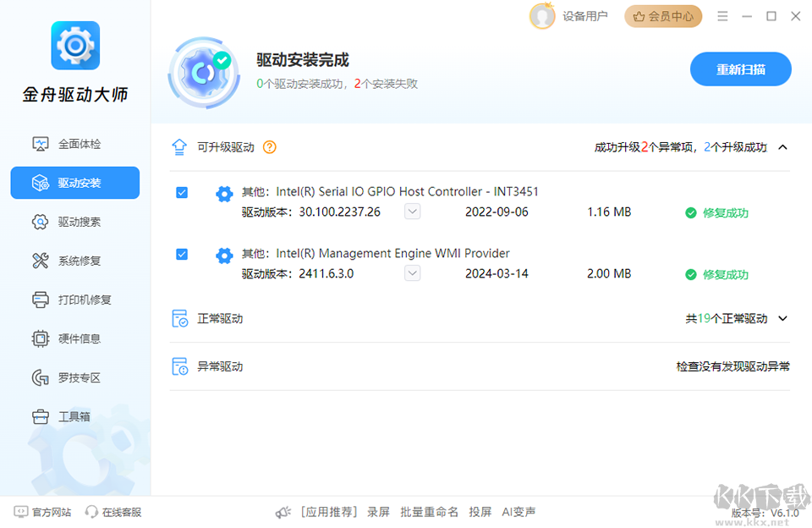The width and height of the screenshot is (812, 528).
Task: Click the 可升级驱动 section label
Action: coord(226,147)
